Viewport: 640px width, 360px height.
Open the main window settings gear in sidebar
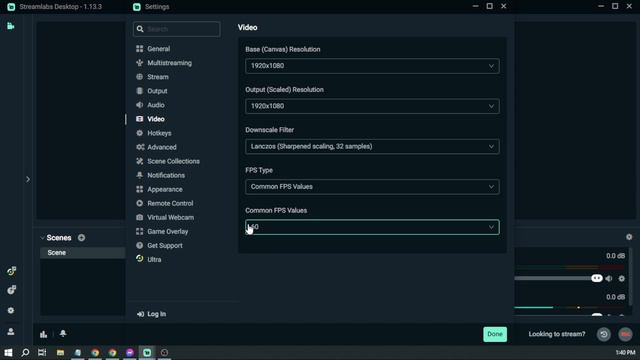(11, 311)
